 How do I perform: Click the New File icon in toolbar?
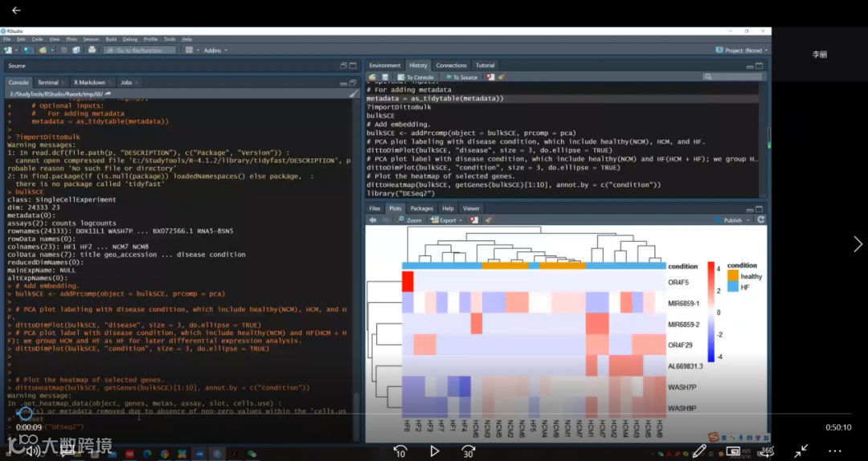(8, 50)
